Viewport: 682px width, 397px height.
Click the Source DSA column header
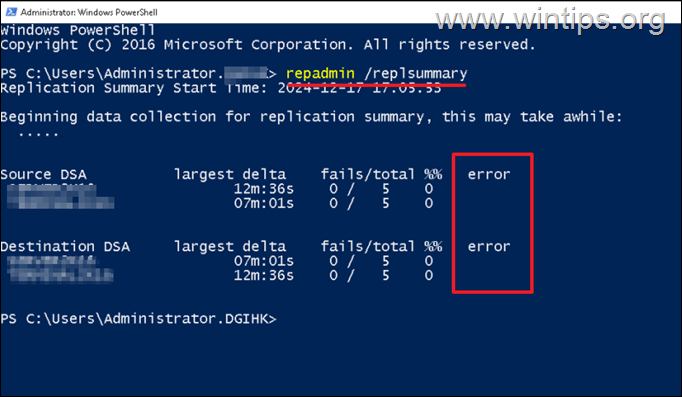pos(43,174)
